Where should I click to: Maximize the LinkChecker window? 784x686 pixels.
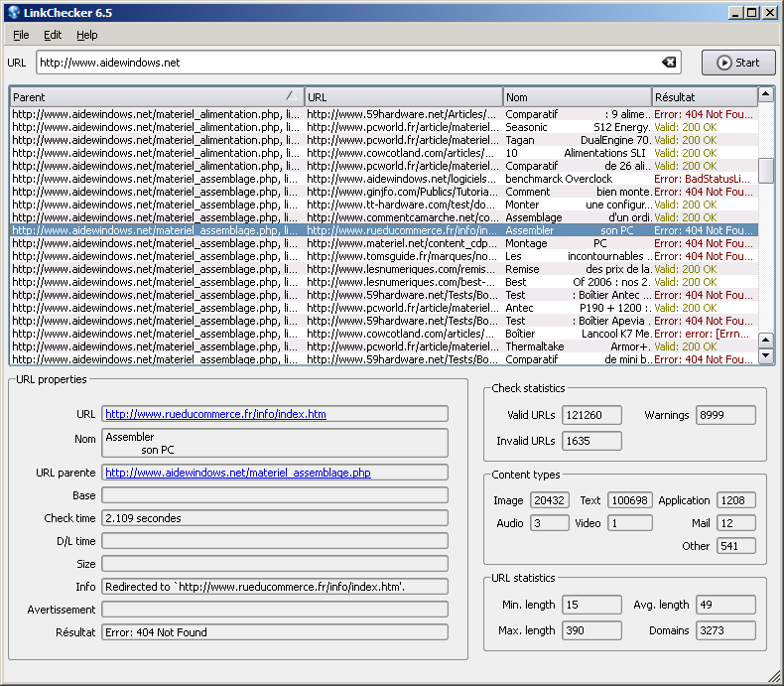(751, 13)
